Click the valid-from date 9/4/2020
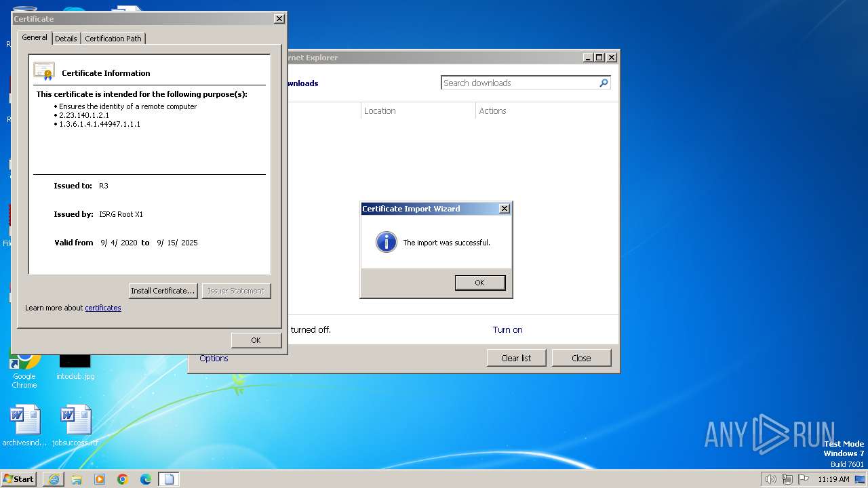Image resolution: width=868 pixels, height=488 pixels. (x=119, y=243)
